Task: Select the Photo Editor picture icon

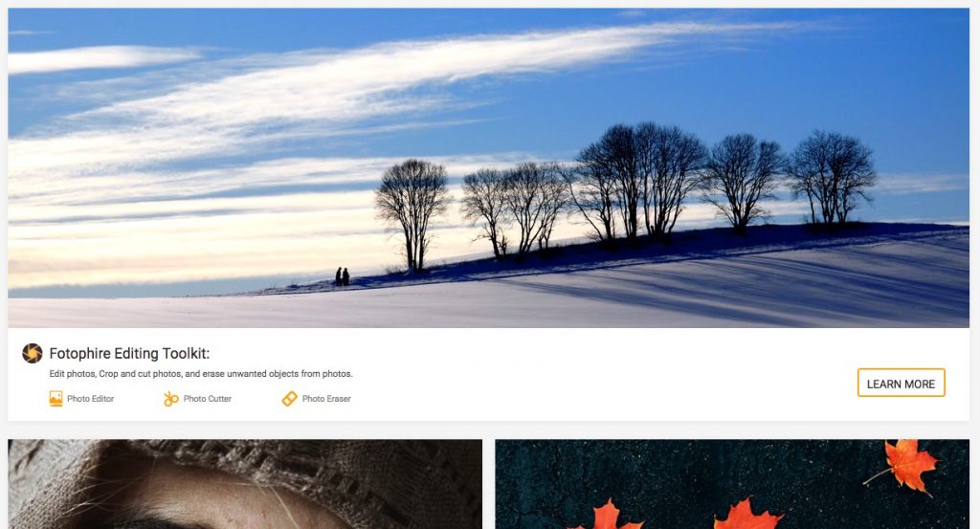Action: pyautogui.click(x=56, y=399)
